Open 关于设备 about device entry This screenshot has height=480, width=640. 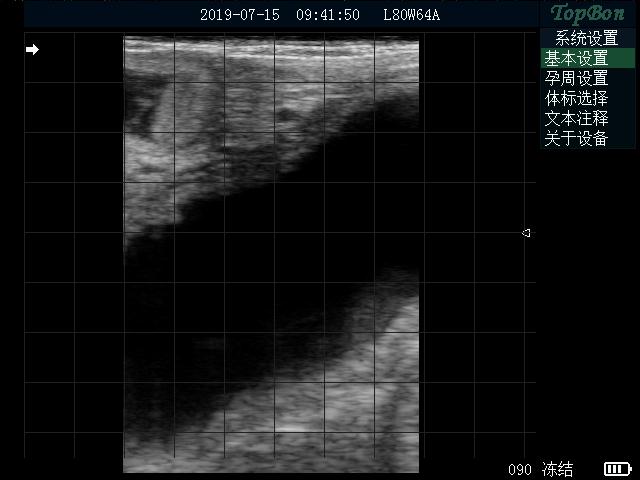pyautogui.click(x=576, y=139)
